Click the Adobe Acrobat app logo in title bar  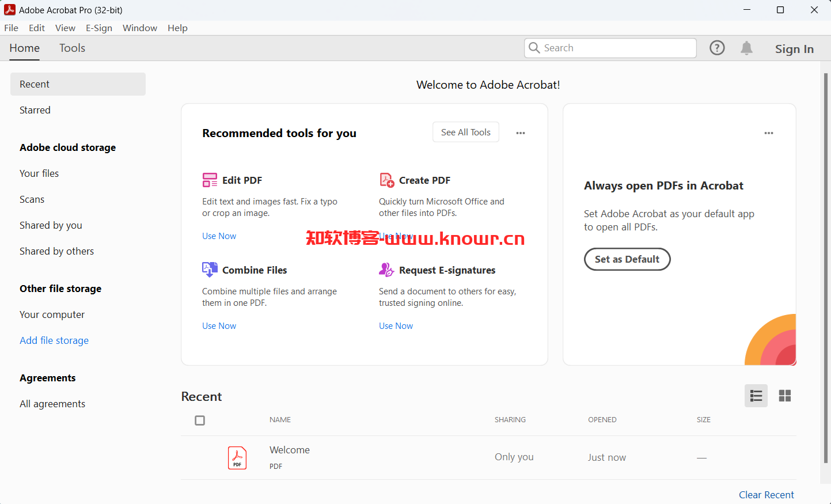(x=10, y=10)
